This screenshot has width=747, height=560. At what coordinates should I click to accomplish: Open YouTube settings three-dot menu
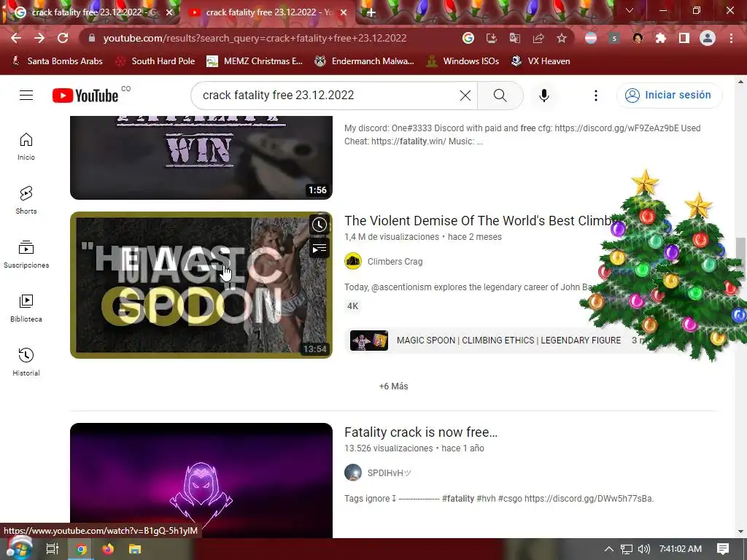click(595, 96)
